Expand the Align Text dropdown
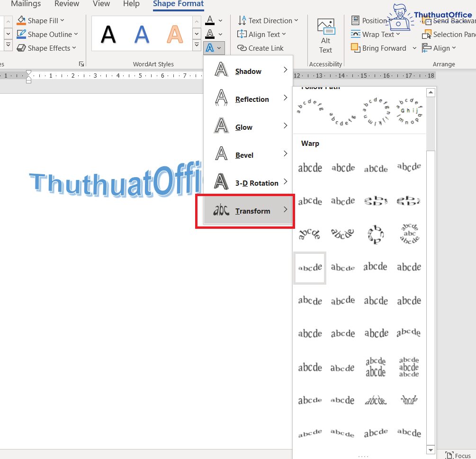 click(x=284, y=34)
